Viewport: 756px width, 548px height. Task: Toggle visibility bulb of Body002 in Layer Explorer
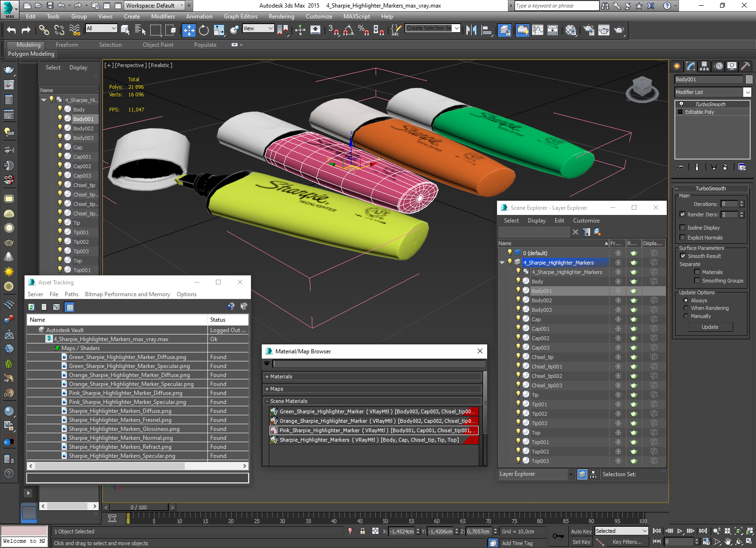(518, 300)
